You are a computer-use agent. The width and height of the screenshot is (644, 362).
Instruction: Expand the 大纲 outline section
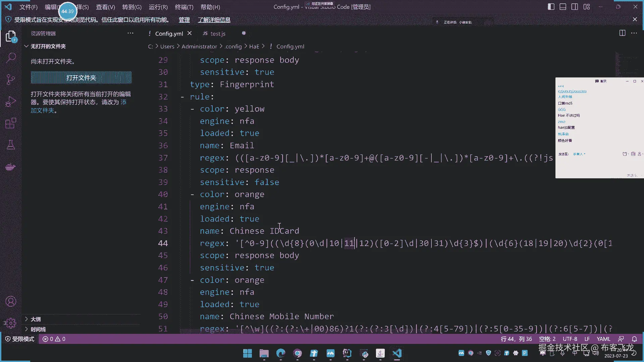(36, 319)
